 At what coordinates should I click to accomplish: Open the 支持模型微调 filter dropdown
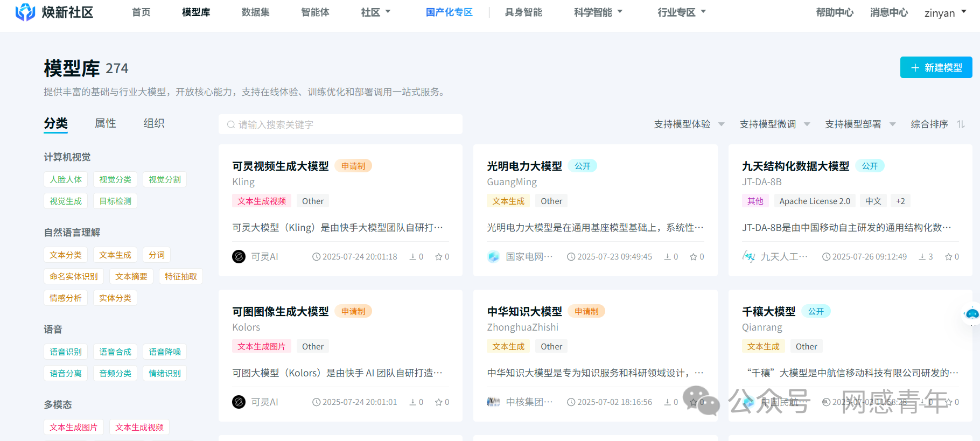point(775,124)
